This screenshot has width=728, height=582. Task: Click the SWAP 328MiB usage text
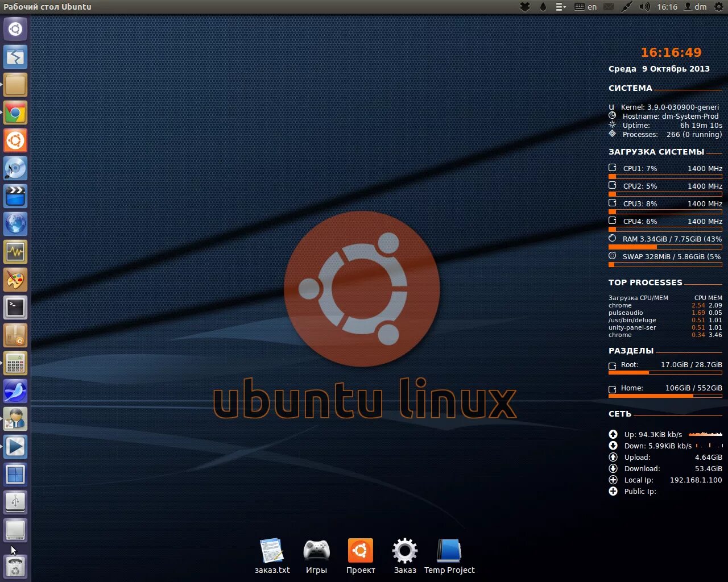tap(672, 256)
